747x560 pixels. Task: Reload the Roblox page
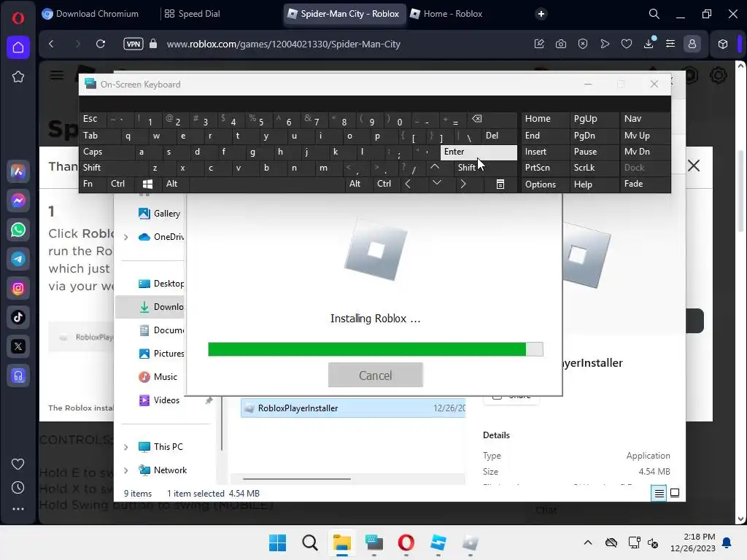[101, 44]
